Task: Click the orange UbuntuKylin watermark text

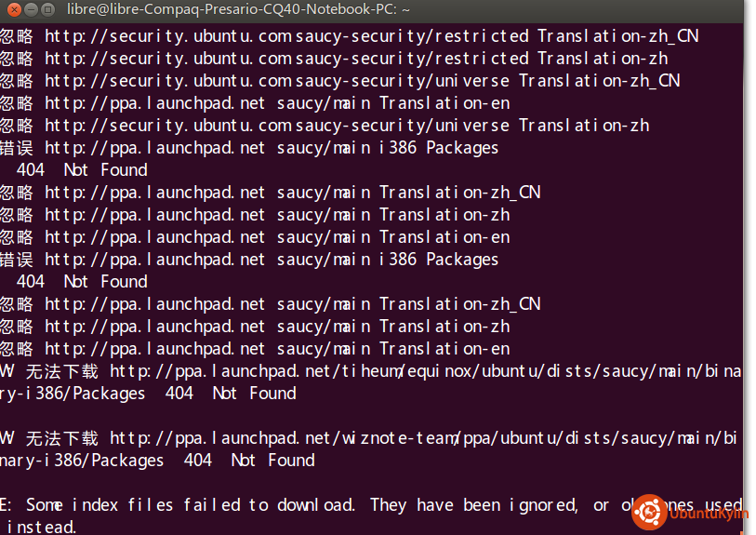Action: coord(710,514)
